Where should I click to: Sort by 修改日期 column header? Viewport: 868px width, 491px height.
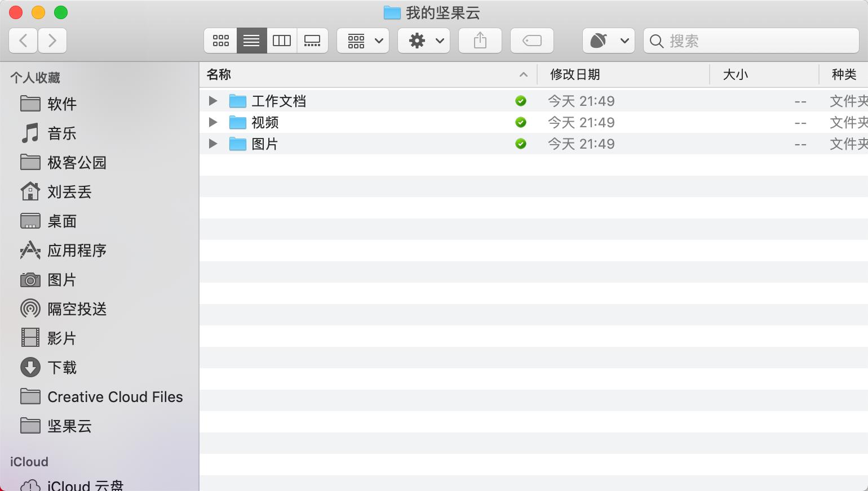(575, 74)
